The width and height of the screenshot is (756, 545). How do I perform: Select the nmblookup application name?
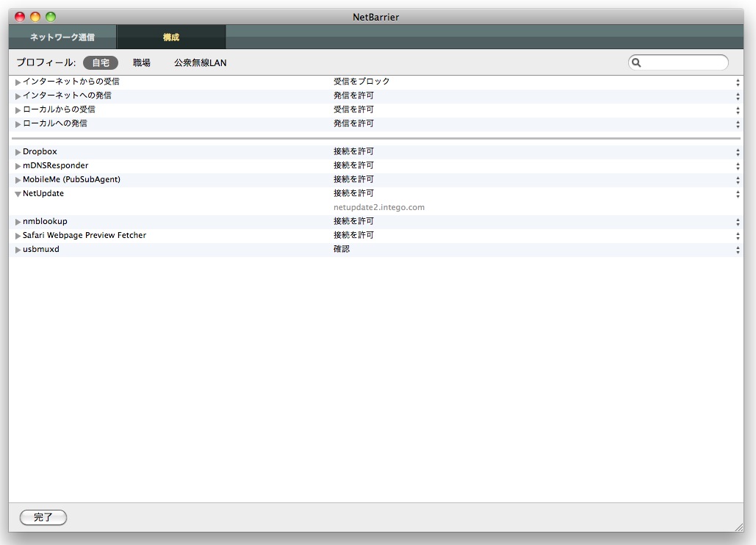[45, 221]
